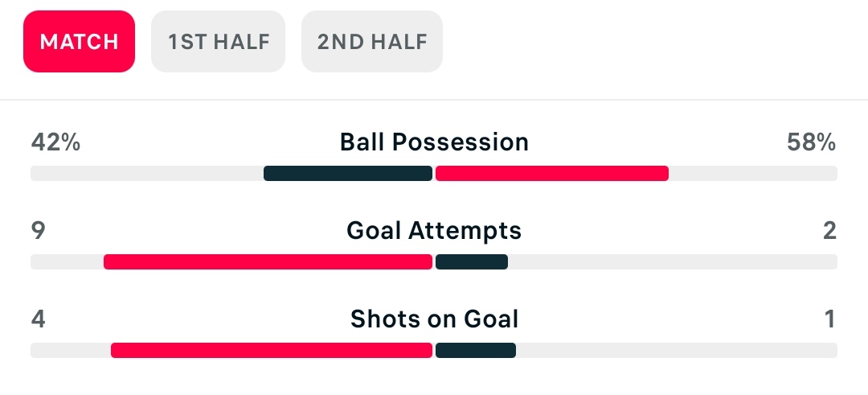Screen dimensions: 868x395
Task: Click the dark Goal Attempts bar
Action: [472, 262]
